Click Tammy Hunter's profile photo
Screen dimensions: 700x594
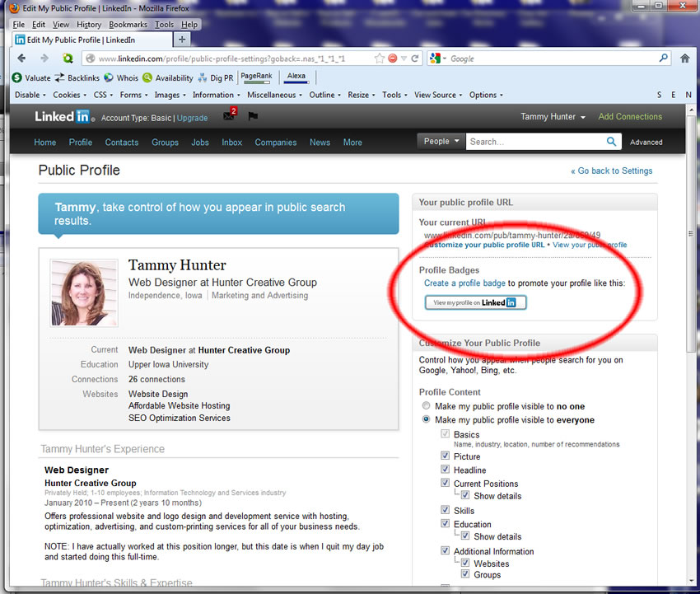pos(83,292)
